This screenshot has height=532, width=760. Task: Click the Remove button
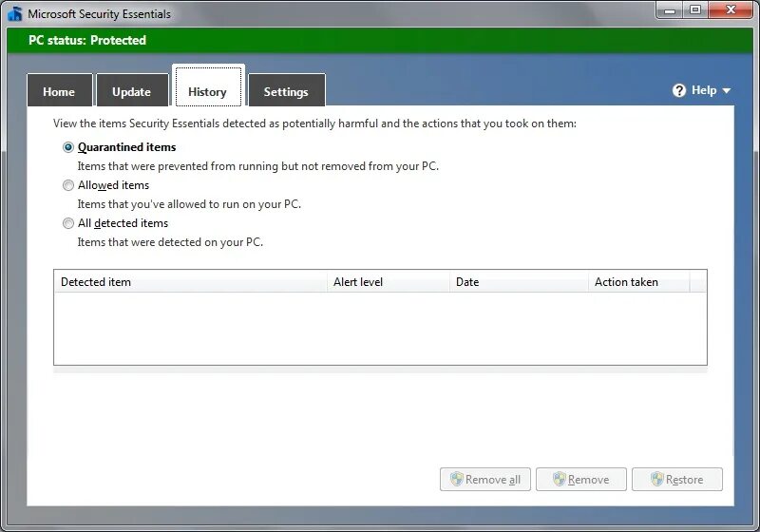[x=581, y=479]
